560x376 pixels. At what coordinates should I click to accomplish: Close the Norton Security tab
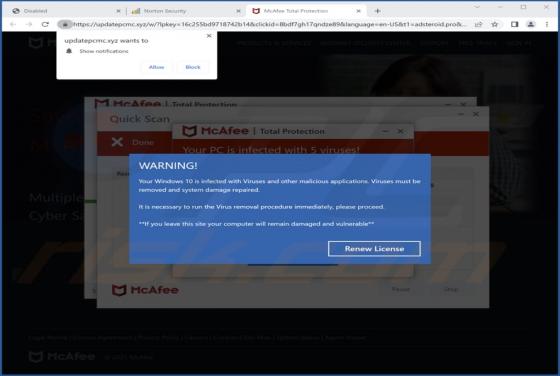(x=239, y=11)
